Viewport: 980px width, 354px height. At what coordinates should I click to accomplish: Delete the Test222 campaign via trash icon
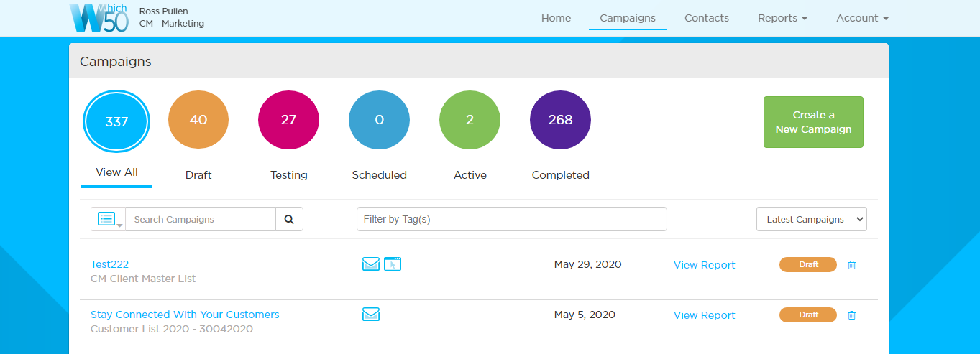[852, 265]
